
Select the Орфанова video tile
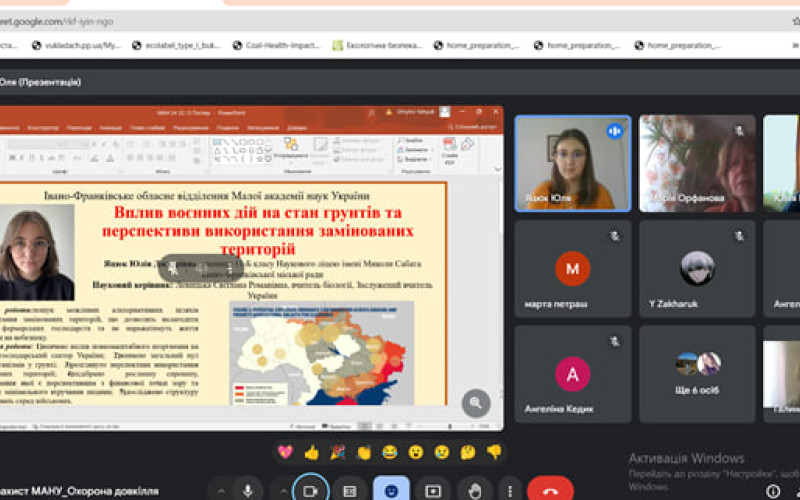click(697, 163)
